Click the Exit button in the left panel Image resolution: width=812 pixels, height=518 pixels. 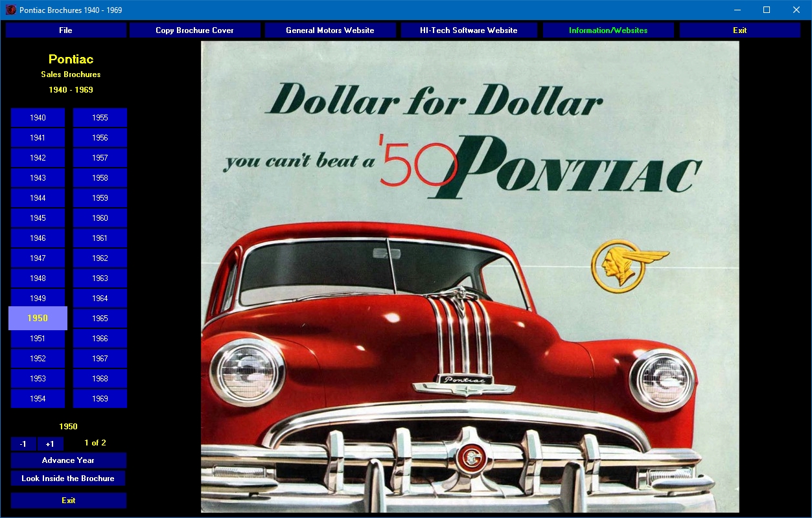point(68,501)
